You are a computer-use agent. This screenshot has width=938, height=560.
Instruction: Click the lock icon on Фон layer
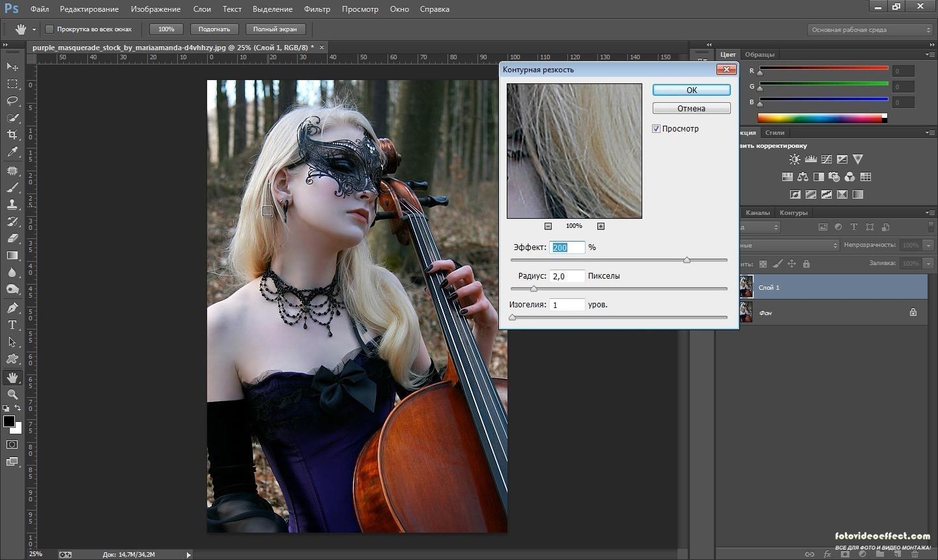pyautogui.click(x=913, y=313)
